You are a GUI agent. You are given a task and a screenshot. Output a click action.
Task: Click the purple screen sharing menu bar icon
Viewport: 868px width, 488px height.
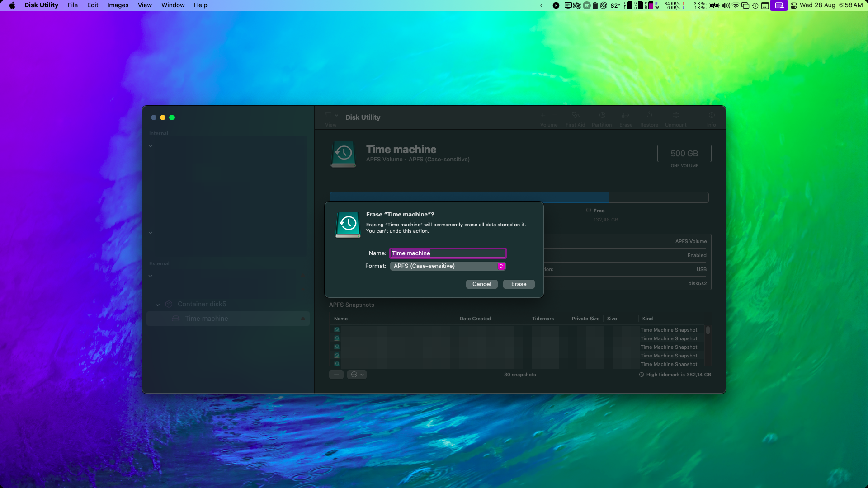click(779, 5)
